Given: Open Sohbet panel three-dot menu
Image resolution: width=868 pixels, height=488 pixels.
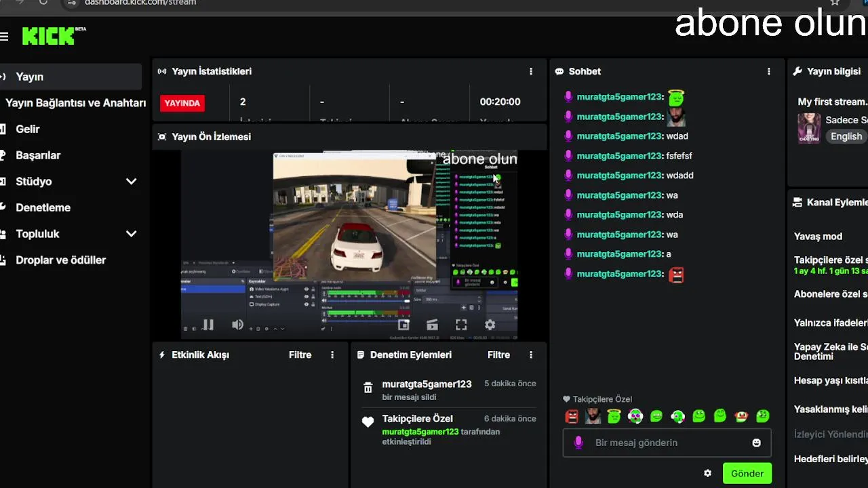Looking at the screenshot, I should tap(768, 71).
